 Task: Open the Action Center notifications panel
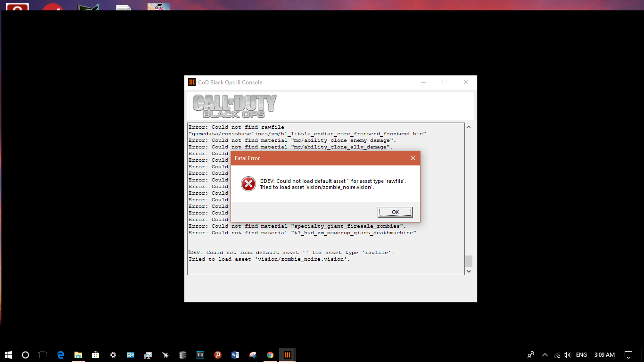pos(628,355)
